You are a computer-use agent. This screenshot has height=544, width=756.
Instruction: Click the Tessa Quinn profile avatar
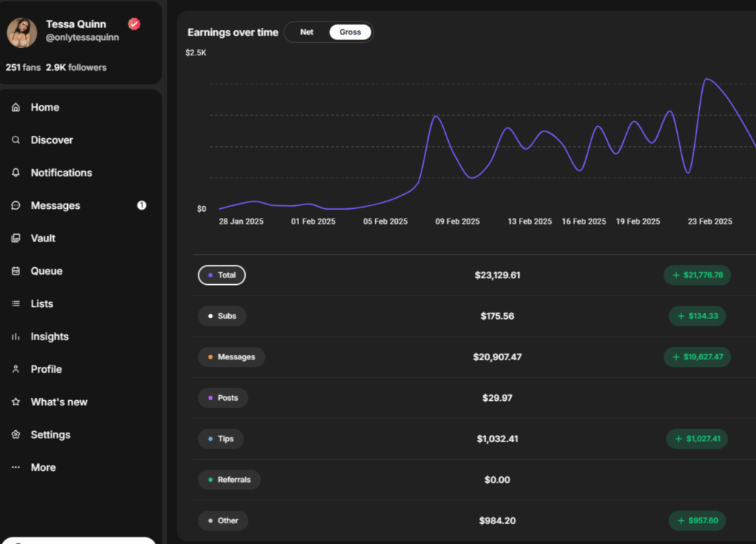pyautogui.click(x=22, y=33)
